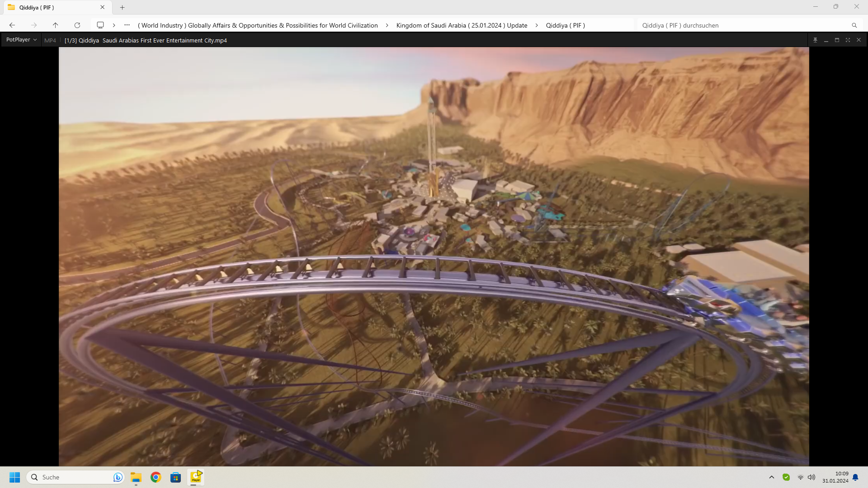Expand chevron after World Industry breadcrumb
The height and width of the screenshot is (488, 868).
(x=387, y=25)
